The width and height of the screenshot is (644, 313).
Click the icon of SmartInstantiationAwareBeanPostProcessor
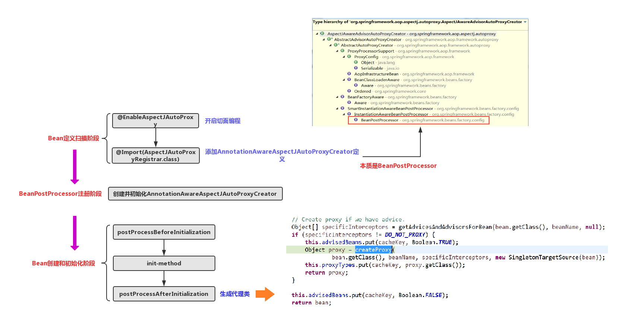click(342, 108)
